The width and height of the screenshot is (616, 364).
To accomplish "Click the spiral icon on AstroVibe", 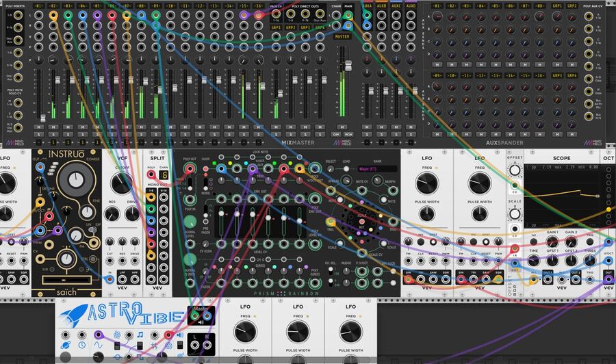I will [x=168, y=346].
